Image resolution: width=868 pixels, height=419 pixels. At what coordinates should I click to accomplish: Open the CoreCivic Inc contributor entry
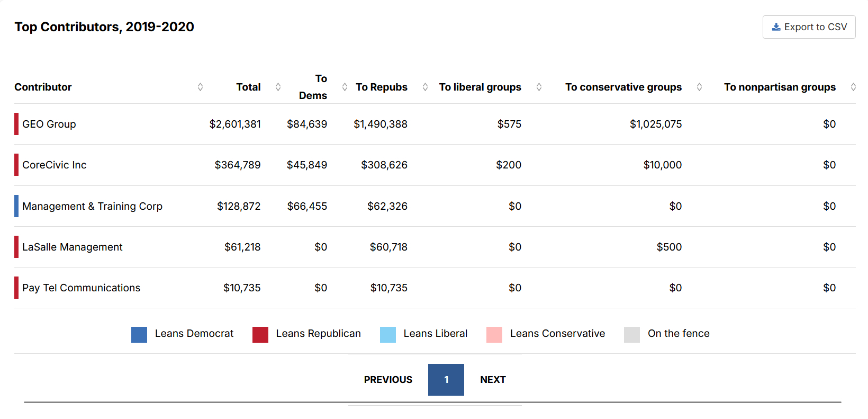coord(55,165)
